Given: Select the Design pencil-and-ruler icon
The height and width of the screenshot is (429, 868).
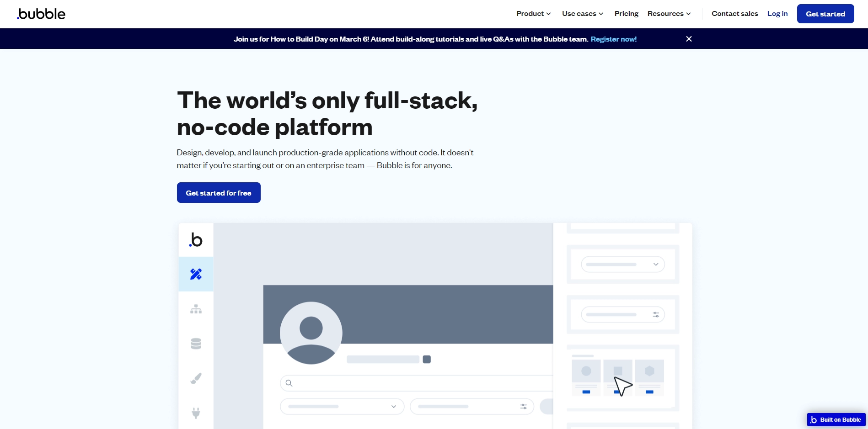Looking at the screenshot, I should (x=196, y=274).
